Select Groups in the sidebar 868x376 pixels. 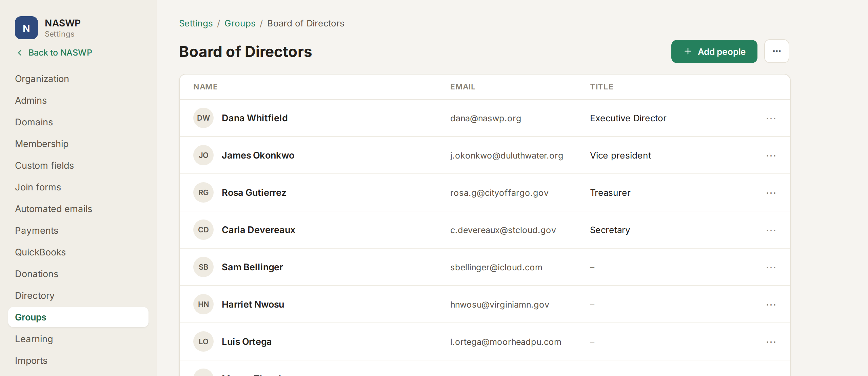(x=78, y=317)
